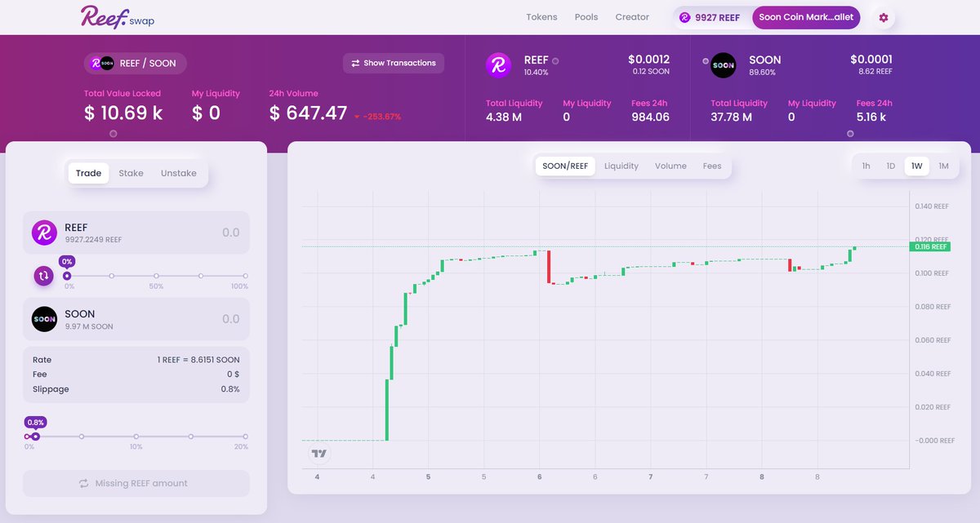Click the Soon Coin Mark...allet account button
The height and width of the screenshot is (523, 980).
pyautogui.click(x=806, y=17)
